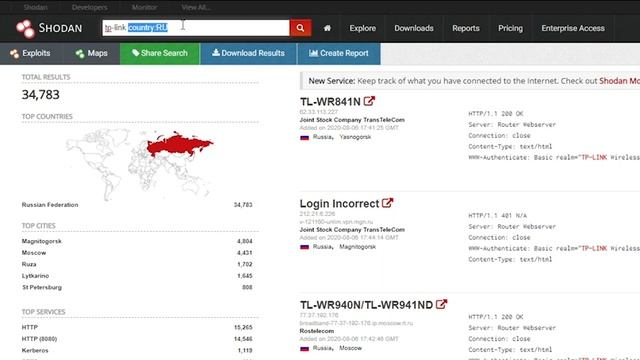Screen dimensions: 640x360
Task: Click Magnitogorsk count 4,804
Action: point(244,241)
